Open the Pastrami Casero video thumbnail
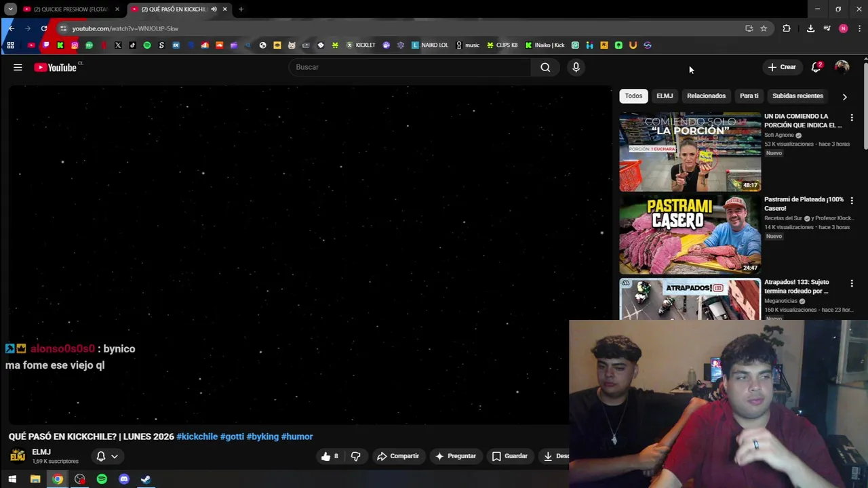 click(x=690, y=235)
